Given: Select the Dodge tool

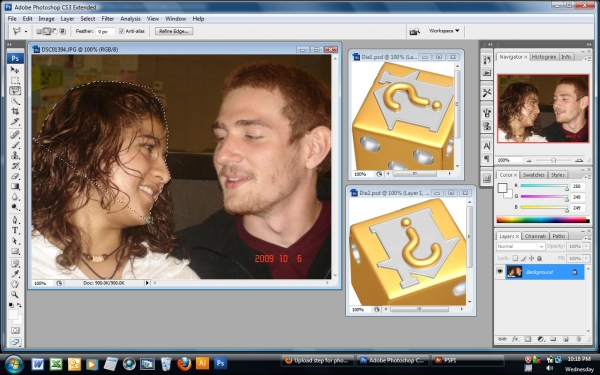Looking at the screenshot, I should [x=15, y=207].
